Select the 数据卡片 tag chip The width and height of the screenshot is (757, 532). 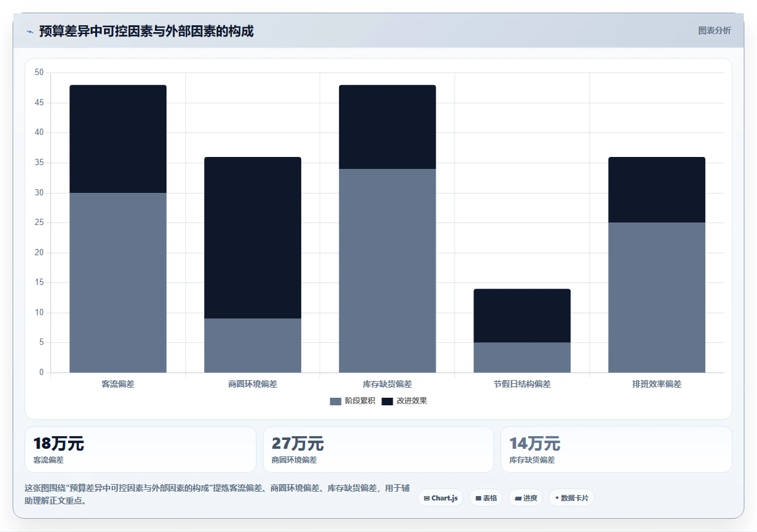(x=572, y=498)
